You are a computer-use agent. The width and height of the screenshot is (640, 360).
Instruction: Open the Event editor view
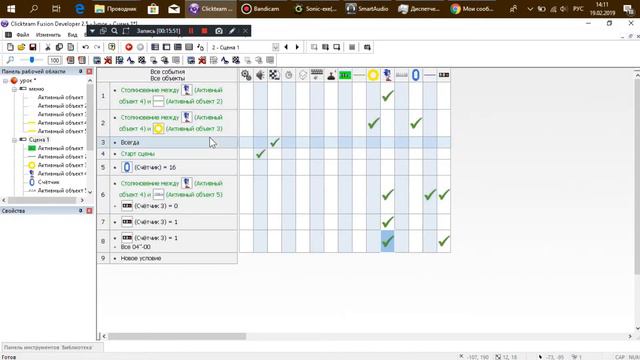point(178,47)
